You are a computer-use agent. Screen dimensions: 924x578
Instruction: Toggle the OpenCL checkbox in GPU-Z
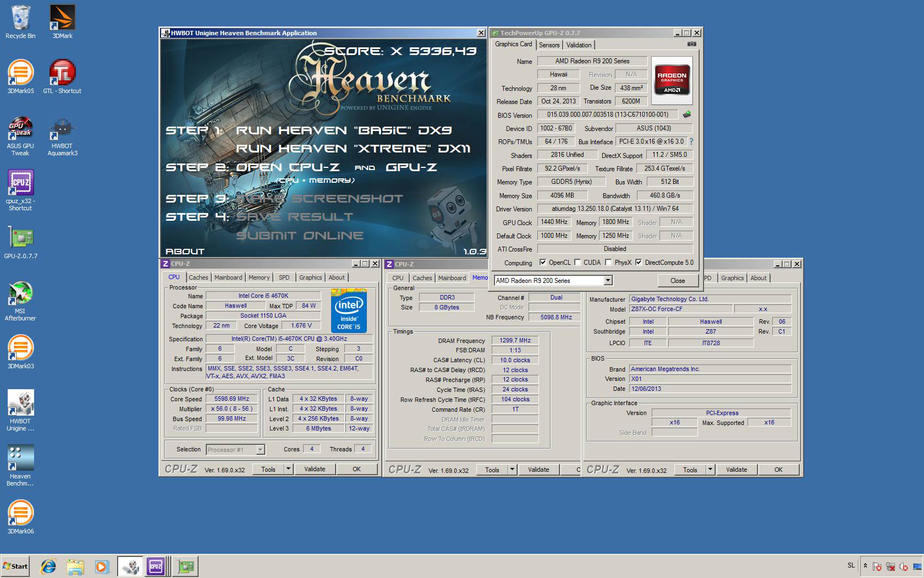[543, 263]
